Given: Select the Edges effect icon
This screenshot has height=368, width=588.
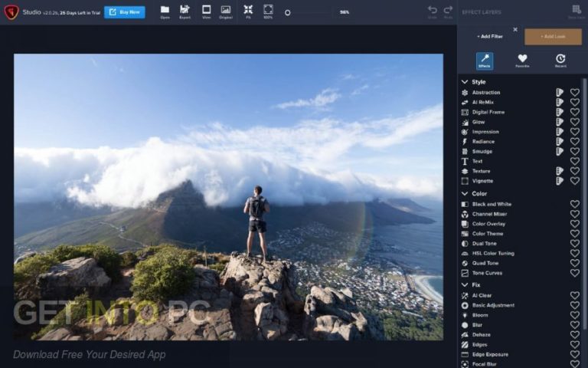Looking at the screenshot, I should click(x=465, y=344).
